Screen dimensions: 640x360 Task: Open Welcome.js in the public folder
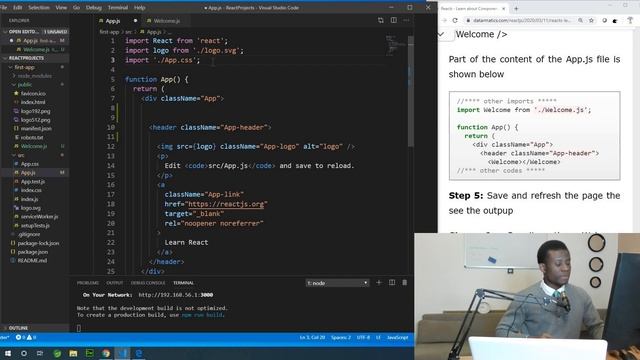pyautogui.click(x=34, y=146)
